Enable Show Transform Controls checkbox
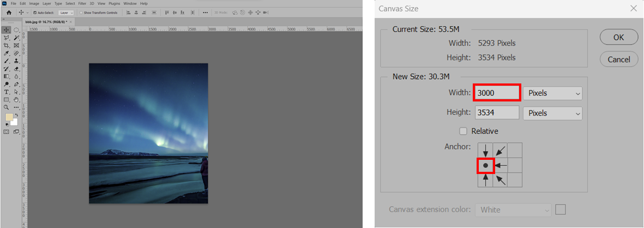 tap(81, 13)
